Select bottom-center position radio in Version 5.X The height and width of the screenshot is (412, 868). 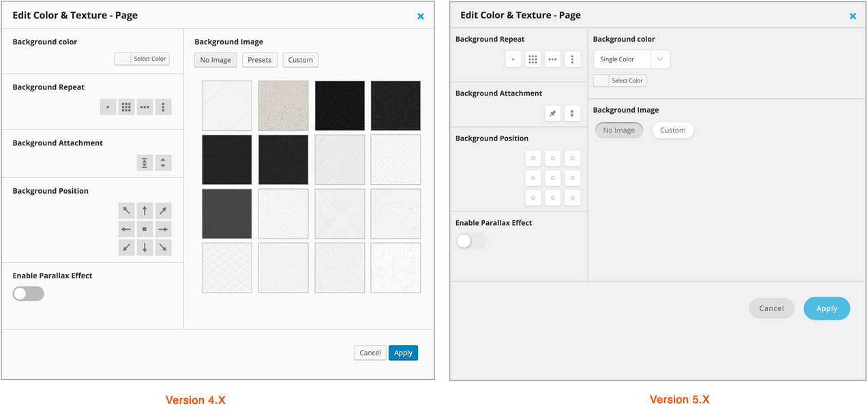553,198
